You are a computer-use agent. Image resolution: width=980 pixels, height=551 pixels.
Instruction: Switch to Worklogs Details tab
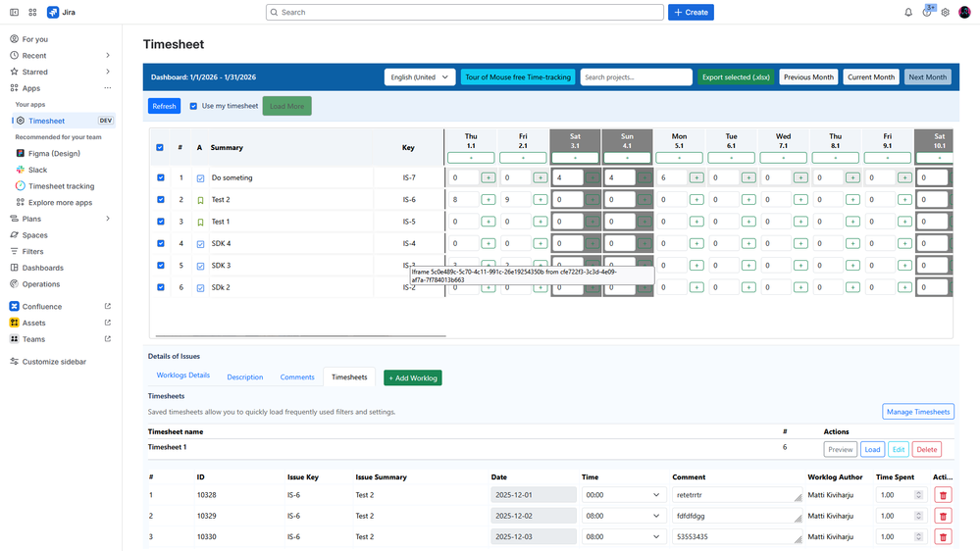183,376
